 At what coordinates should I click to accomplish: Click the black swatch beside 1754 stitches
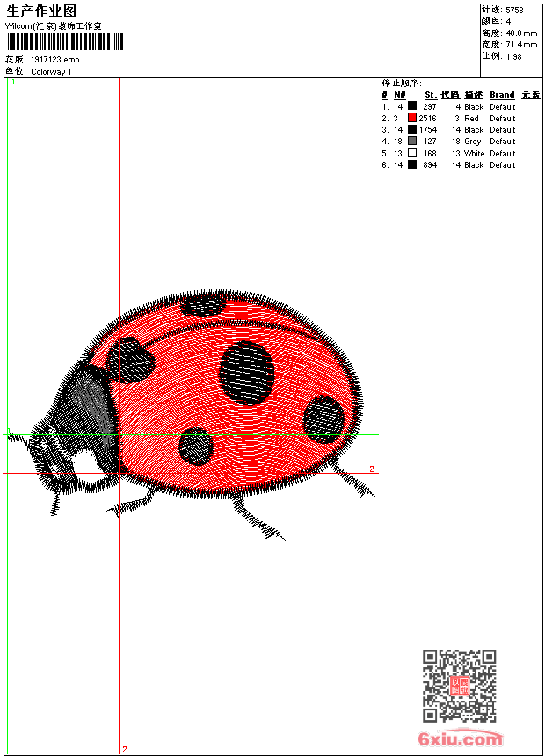tap(412, 129)
